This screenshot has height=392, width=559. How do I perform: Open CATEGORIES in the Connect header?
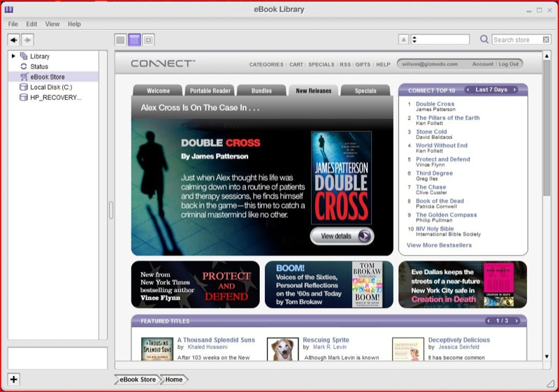(x=266, y=64)
